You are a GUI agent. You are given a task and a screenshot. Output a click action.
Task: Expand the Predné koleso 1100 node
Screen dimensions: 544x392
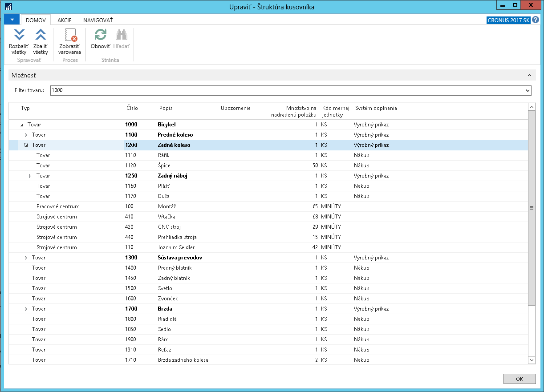point(26,135)
